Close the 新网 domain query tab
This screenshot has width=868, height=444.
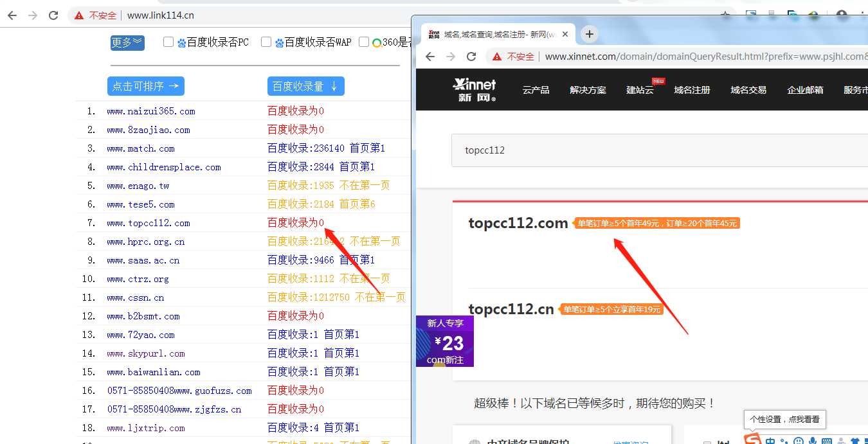point(565,34)
